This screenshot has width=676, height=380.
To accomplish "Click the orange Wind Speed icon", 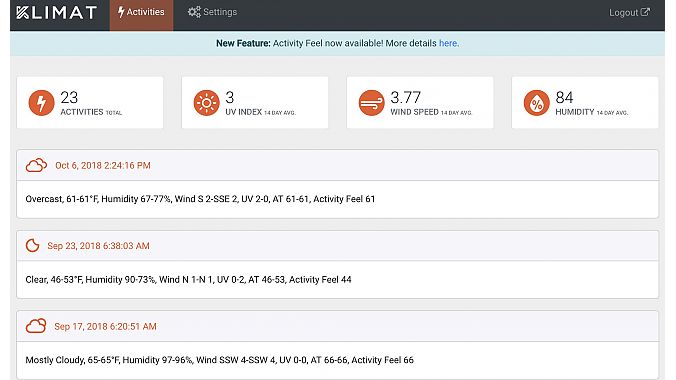I will click(x=372, y=103).
